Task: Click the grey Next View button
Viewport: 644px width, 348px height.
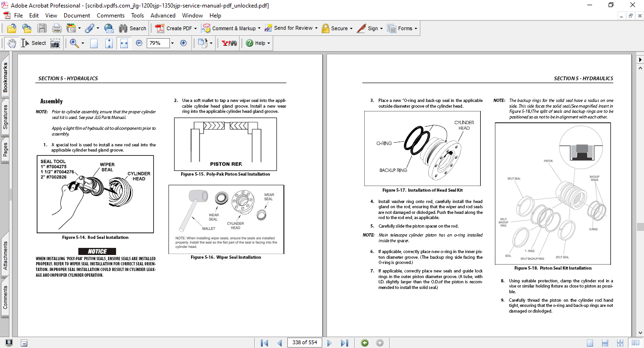Action: point(379,343)
